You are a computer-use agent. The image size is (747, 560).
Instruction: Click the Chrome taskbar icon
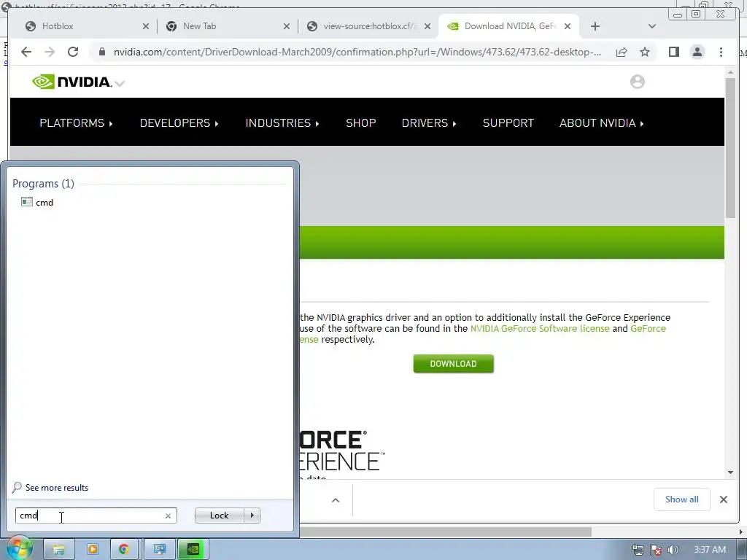tap(124, 550)
